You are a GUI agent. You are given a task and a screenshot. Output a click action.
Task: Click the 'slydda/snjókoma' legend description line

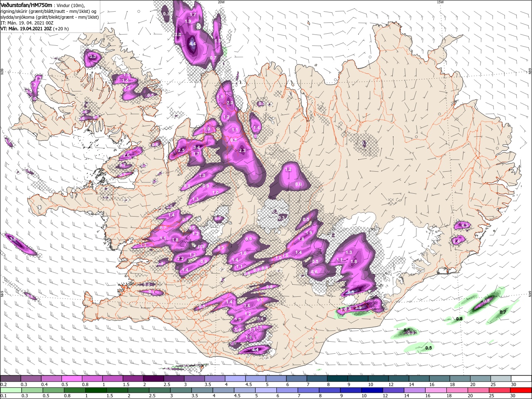click(49, 17)
